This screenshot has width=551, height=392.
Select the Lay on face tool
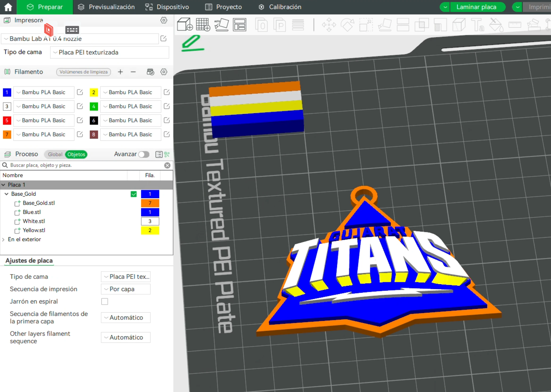385,25
